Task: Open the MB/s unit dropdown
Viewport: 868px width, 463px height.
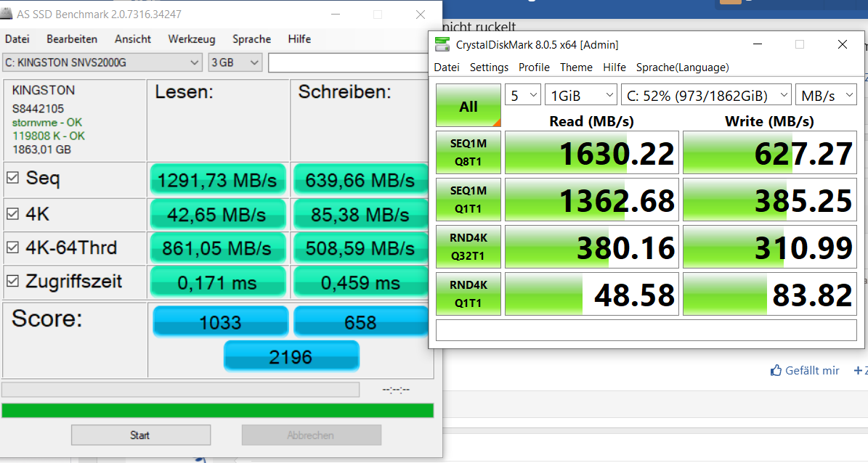Action: (826, 96)
